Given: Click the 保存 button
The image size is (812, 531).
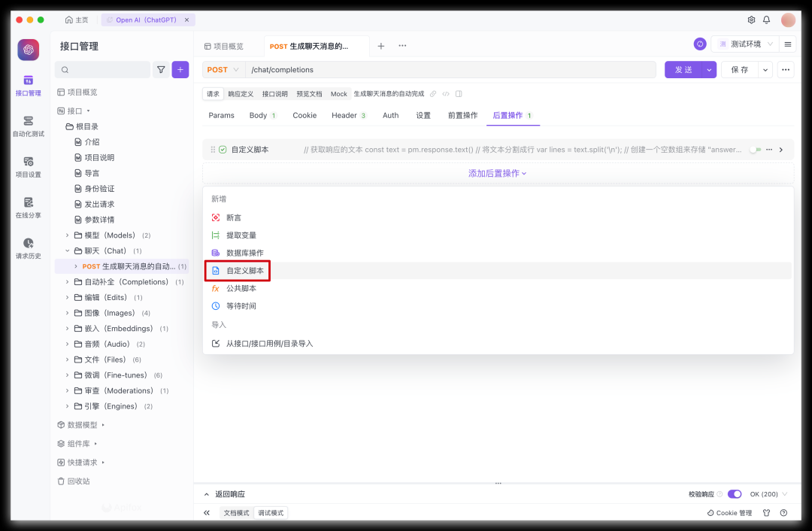Looking at the screenshot, I should [740, 70].
